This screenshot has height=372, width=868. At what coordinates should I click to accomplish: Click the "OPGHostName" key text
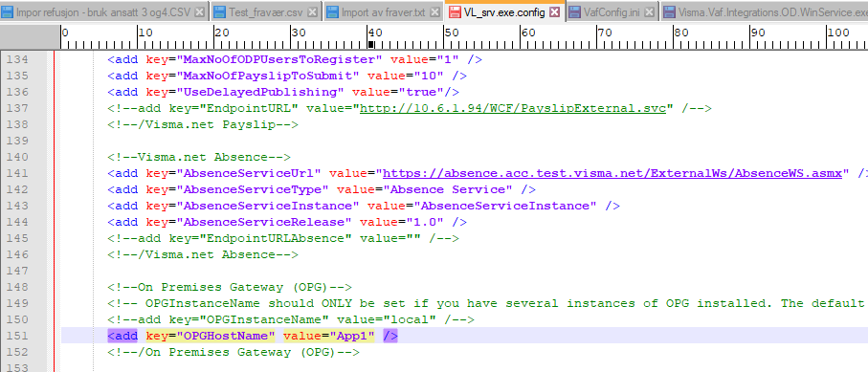(225, 336)
